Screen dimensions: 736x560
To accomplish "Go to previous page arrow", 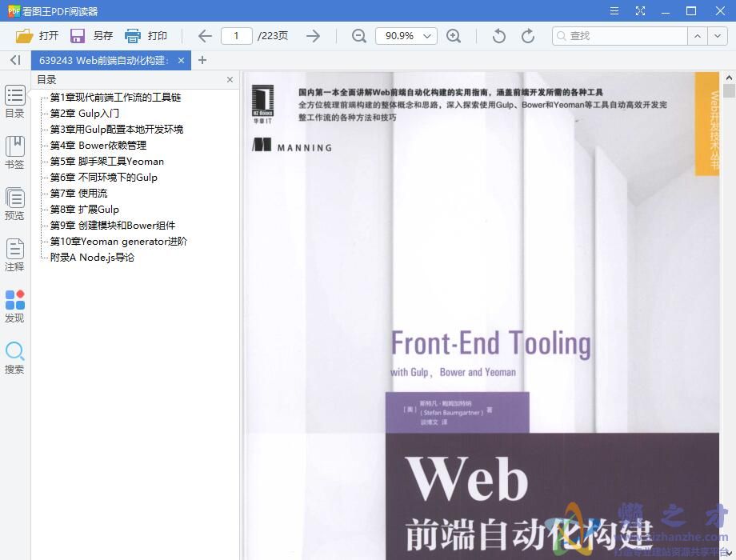I will click(x=205, y=36).
